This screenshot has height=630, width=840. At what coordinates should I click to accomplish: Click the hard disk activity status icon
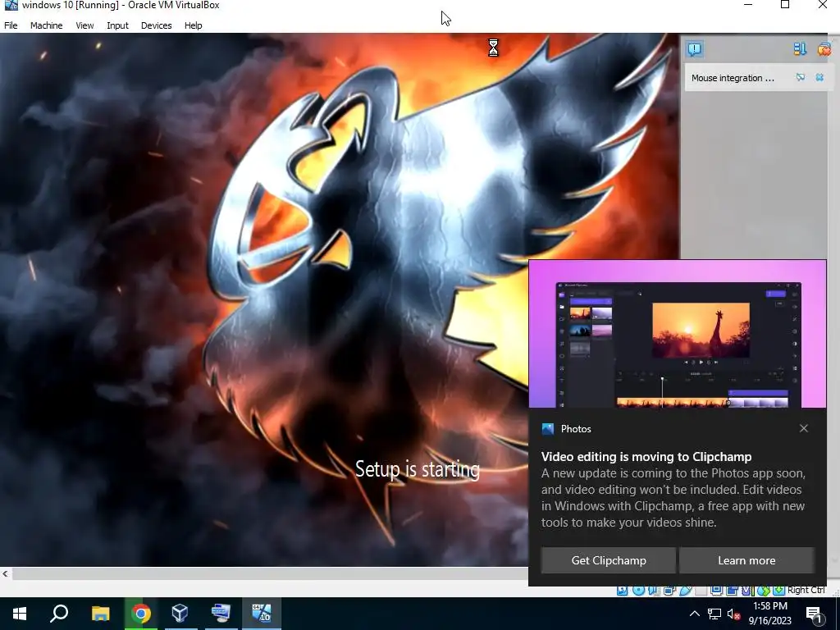(622, 591)
